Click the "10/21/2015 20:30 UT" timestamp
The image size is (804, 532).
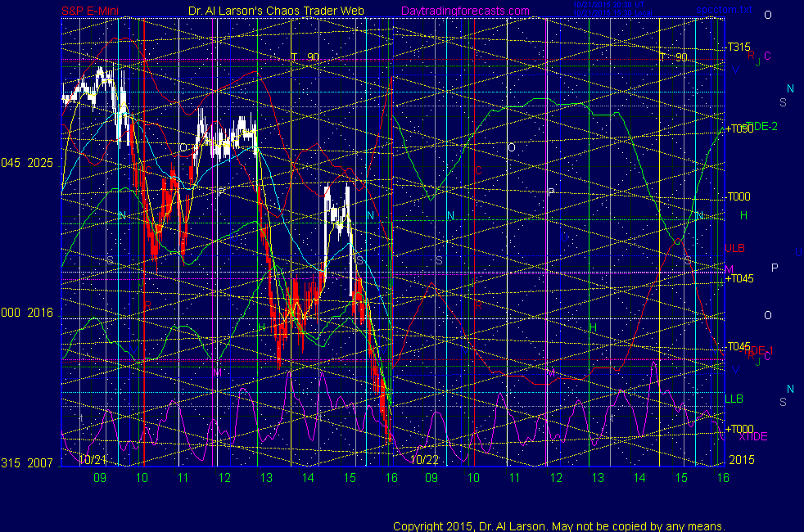click(x=608, y=5)
